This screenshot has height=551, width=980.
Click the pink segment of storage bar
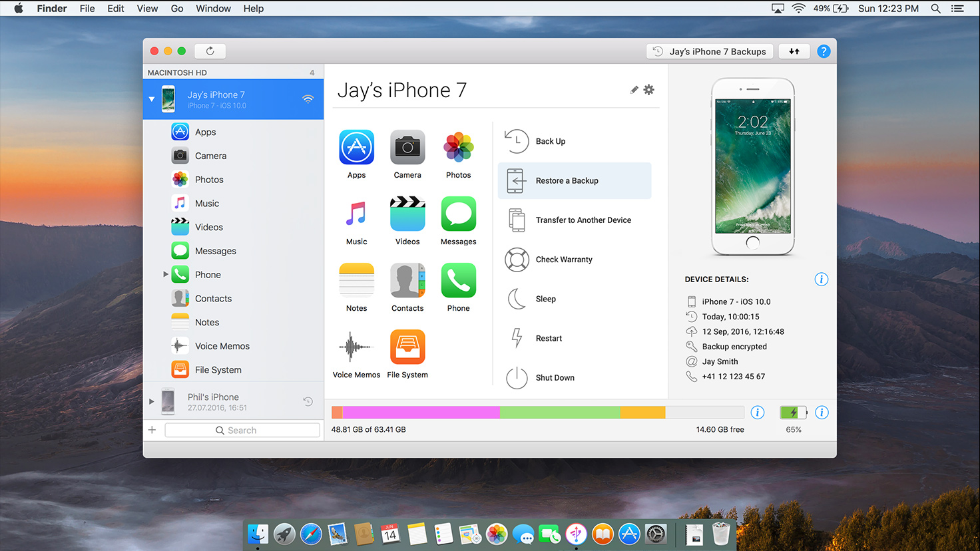click(421, 413)
